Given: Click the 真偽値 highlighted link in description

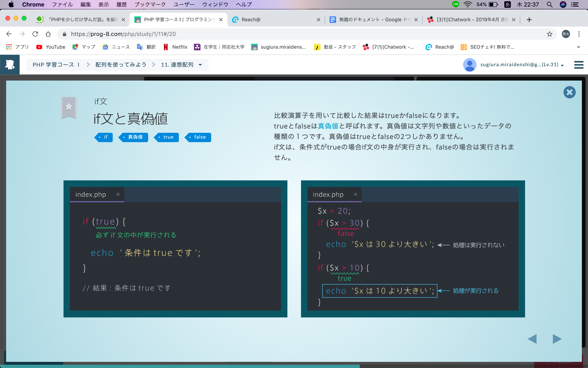Looking at the screenshot, I should coord(328,126).
